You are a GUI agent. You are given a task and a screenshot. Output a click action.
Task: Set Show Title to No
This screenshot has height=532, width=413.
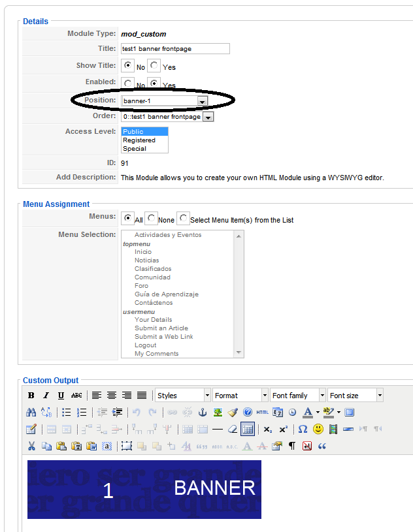pyautogui.click(x=127, y=65)
